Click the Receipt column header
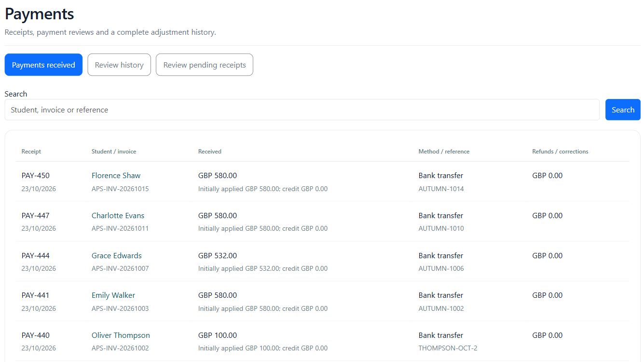The height and width of the screenshot is (362, 644). pos(31,152)
